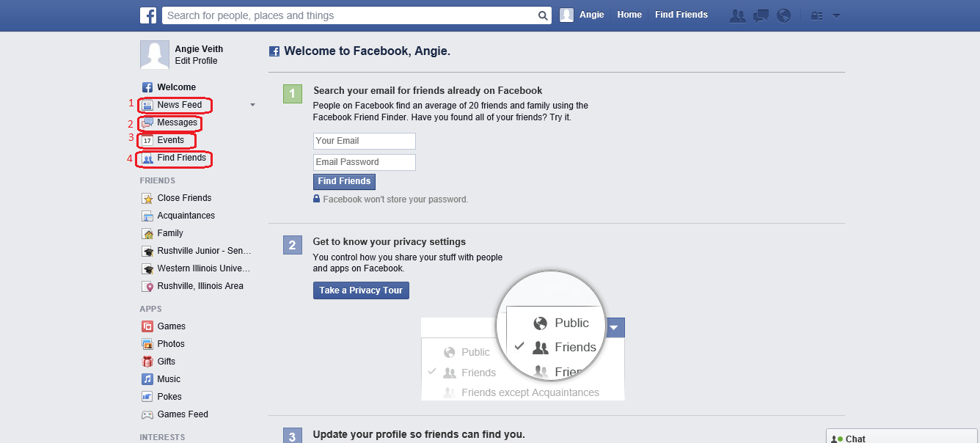Open Family list
The height and width of the screenshot is (443, 980).
point(170,233)
